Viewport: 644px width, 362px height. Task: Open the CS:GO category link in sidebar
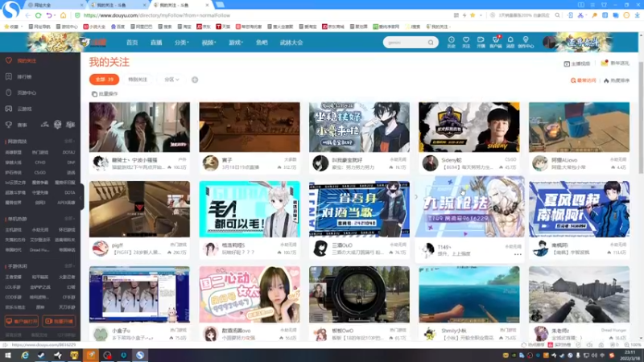click(x=39, y=173)
